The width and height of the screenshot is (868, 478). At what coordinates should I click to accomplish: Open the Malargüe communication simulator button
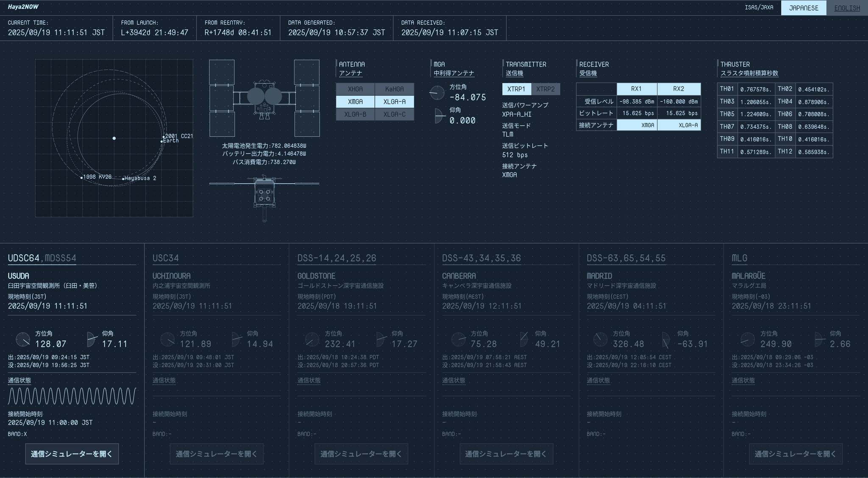[795, 454]
